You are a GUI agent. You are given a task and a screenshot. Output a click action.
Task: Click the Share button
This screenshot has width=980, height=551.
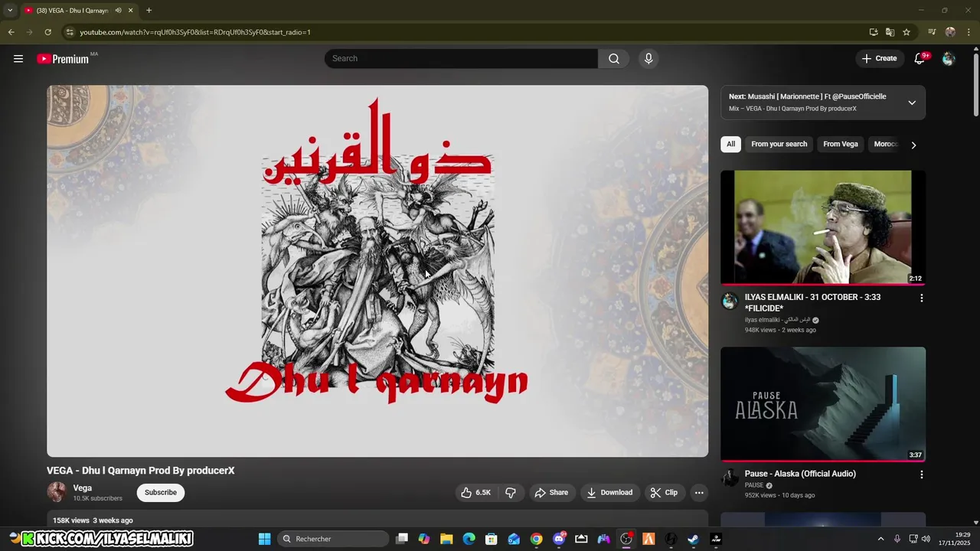tap(551, 493)
